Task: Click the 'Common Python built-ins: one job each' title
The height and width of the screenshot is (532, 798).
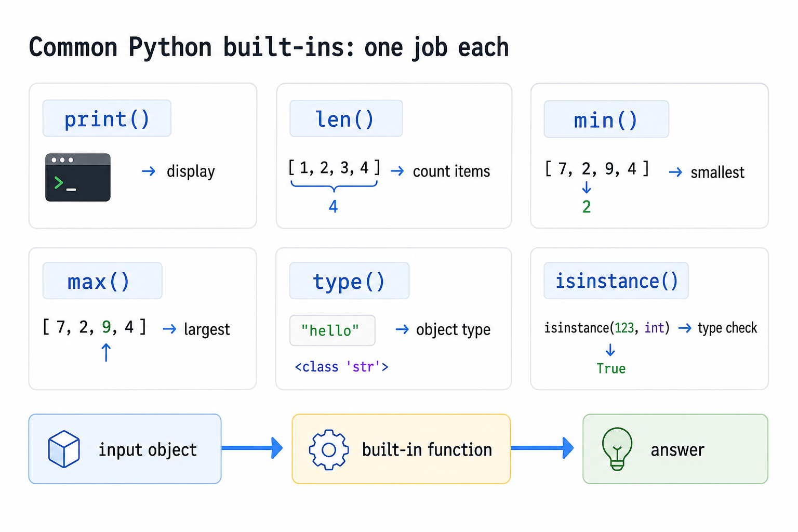Action: pos(269,48)
